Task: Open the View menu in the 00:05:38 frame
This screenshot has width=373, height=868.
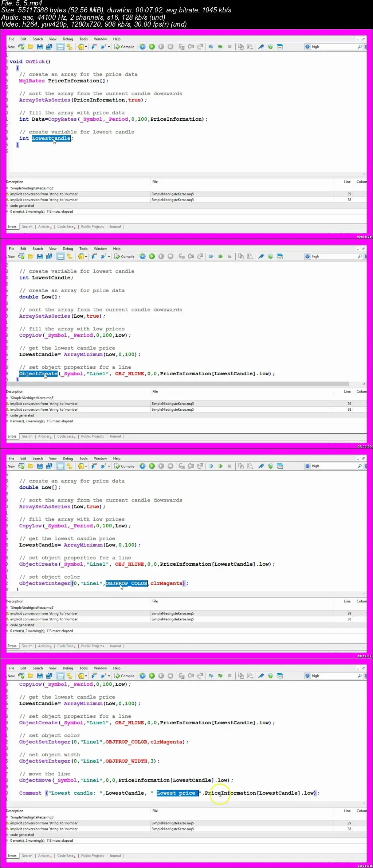Action: (53, 668)
